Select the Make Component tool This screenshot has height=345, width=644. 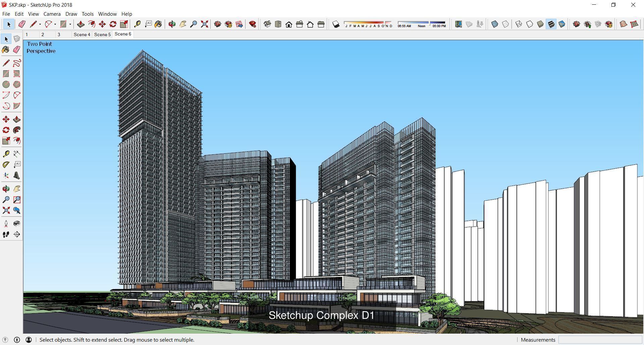click(x=17, y=39)
